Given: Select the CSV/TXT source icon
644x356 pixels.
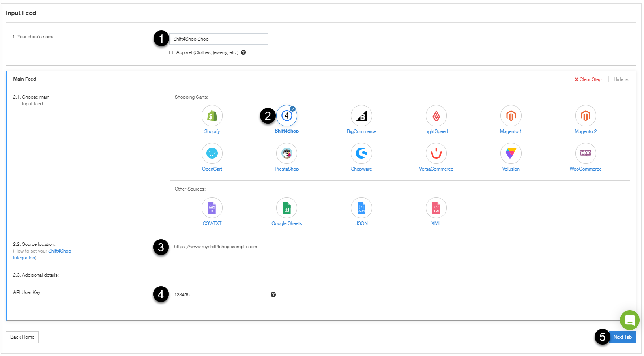Looking at the screenshot, I should pos(212,208).
